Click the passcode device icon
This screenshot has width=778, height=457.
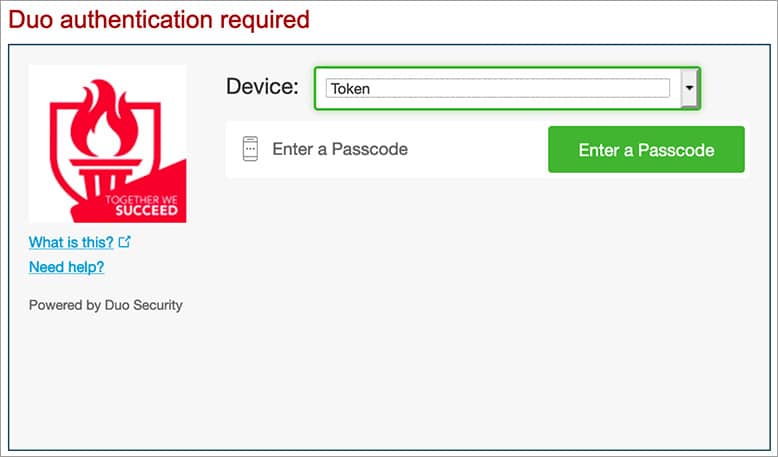pyautogui.click(x=250, y=149)
